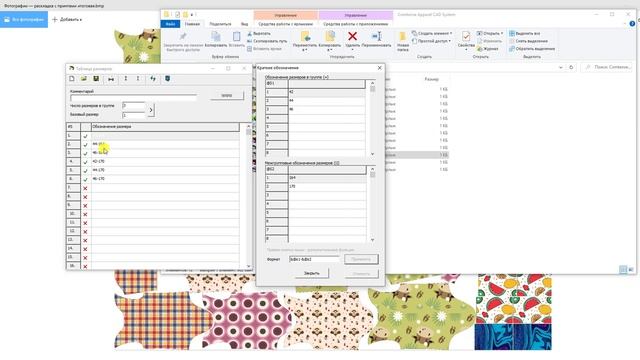Viewport: 640px width, 360px height.
Task: Toggle the check mark in size row 5
Action: click(85, 171)
